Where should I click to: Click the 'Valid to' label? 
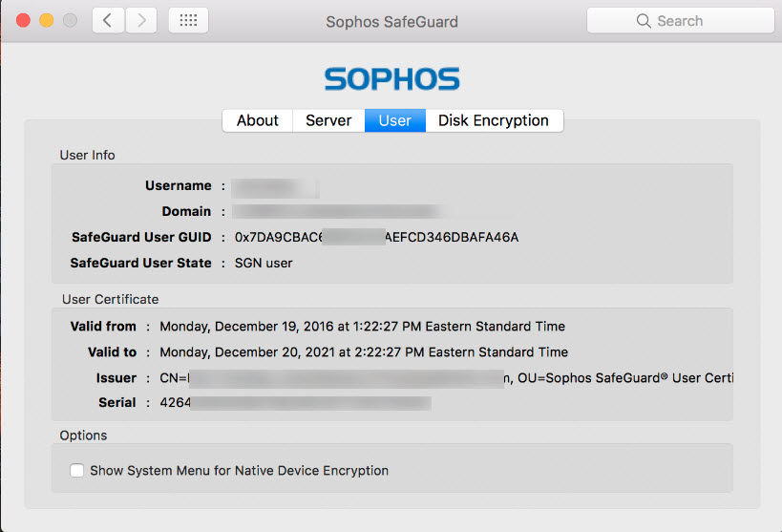coord(113,352)
